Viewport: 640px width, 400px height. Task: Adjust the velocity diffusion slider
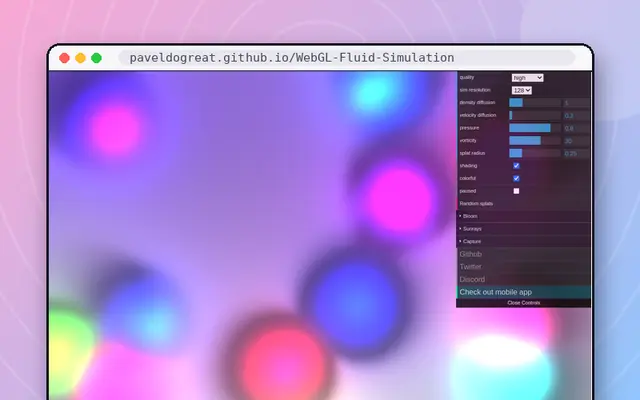535,116
